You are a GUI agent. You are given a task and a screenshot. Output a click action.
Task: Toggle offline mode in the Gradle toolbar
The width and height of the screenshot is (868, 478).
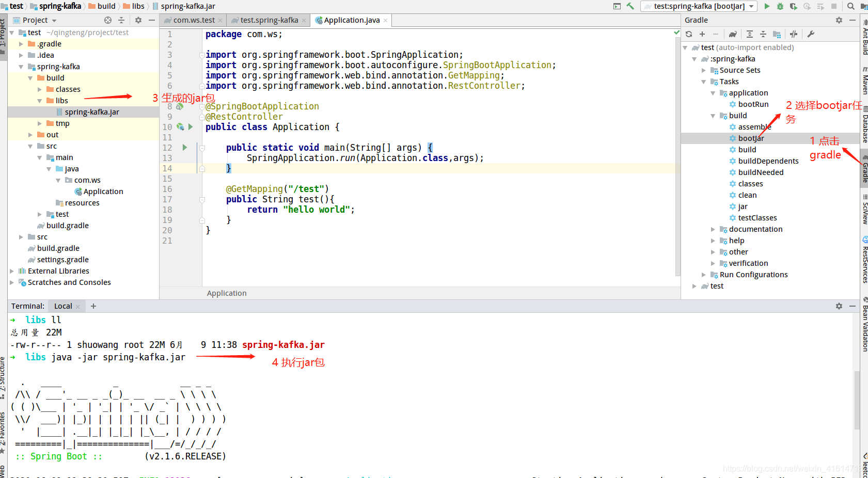794,34
